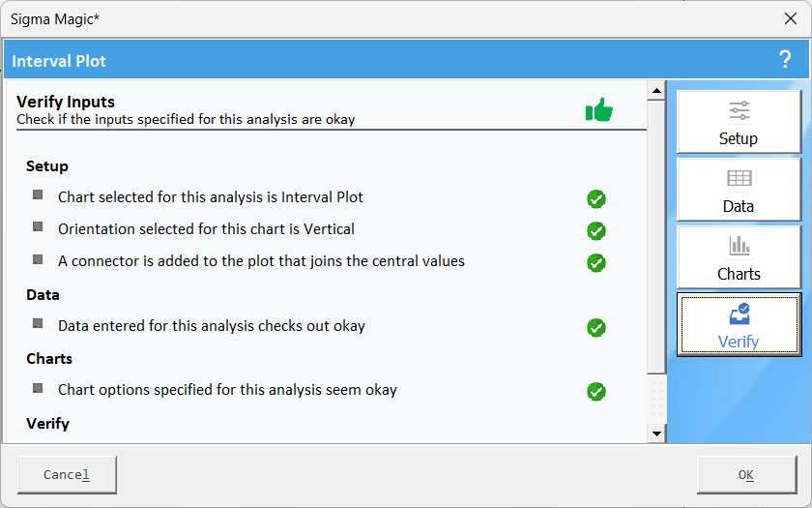Viewport: 812px width, 508px height.
Task: Click the vertical scrollbar thumb
Action: click(x=656, y=237)
